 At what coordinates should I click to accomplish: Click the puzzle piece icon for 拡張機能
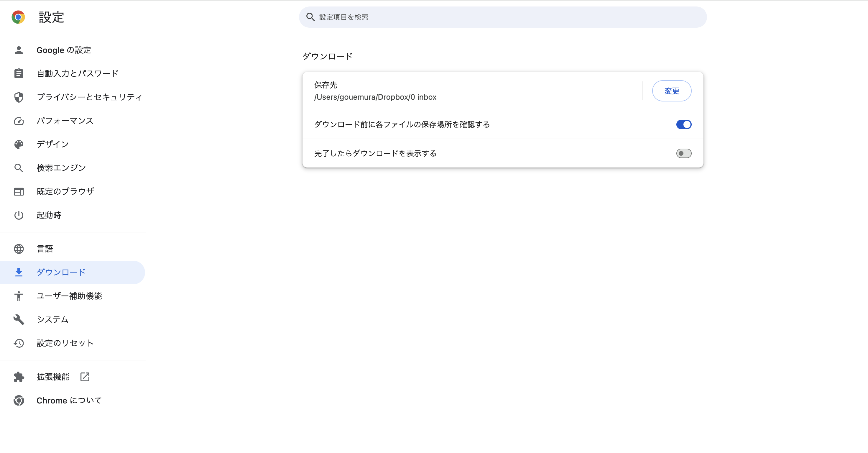tap(19, 377)
